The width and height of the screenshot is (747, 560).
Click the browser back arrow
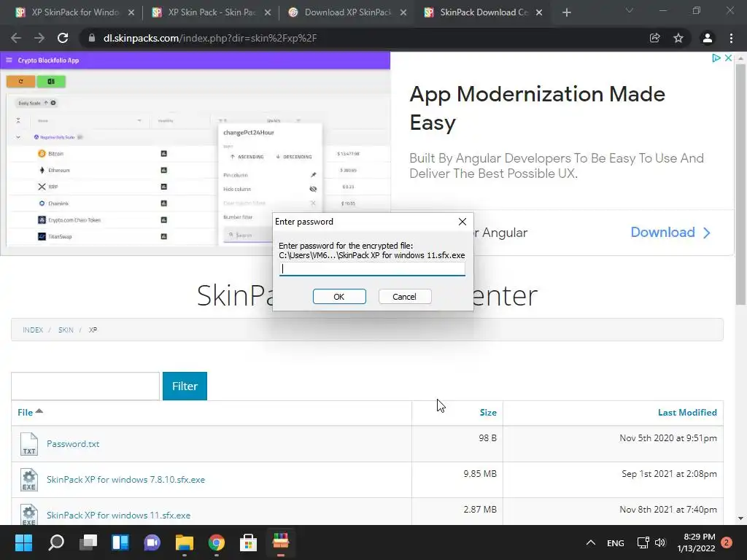point(16,38)
